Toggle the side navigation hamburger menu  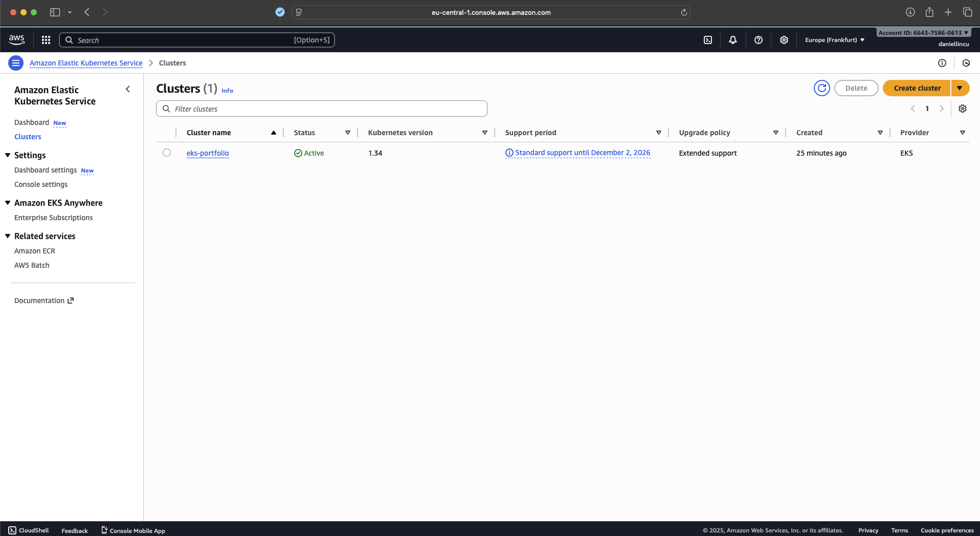pyautogui.click(x=16, y=63)
